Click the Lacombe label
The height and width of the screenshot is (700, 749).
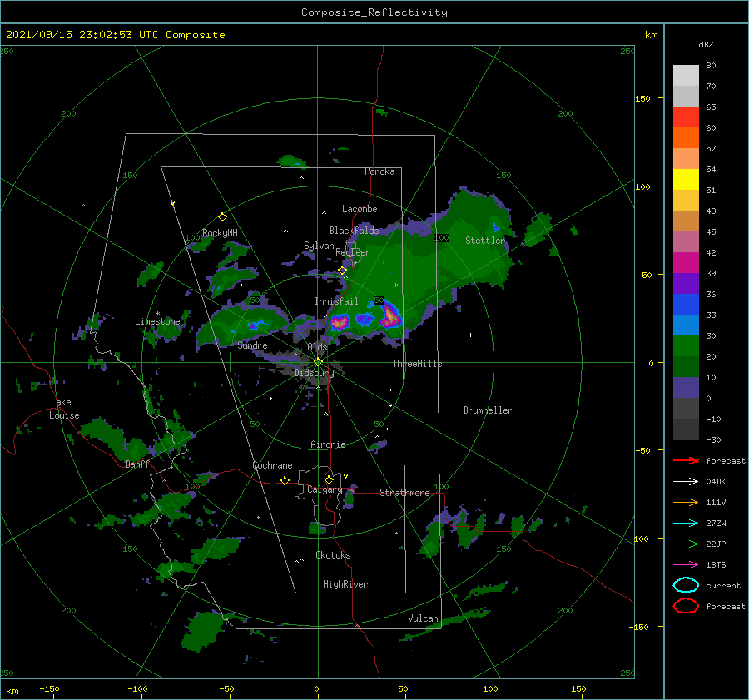pos(360,209)
